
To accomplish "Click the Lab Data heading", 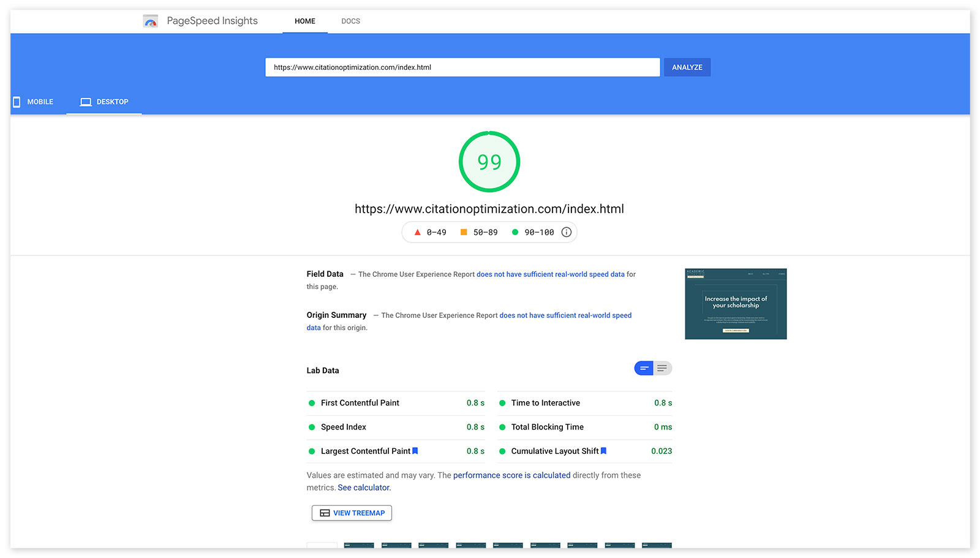I will point(323,371).
